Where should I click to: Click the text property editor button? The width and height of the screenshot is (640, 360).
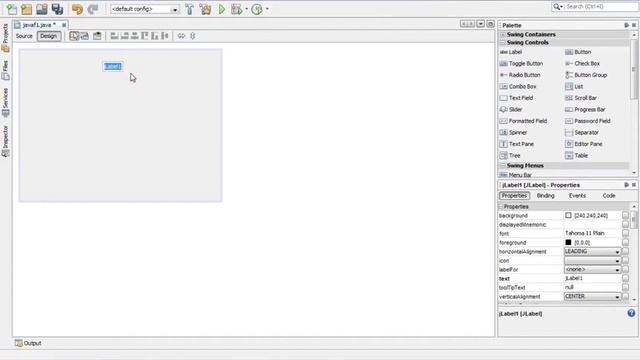pos(625,278)
